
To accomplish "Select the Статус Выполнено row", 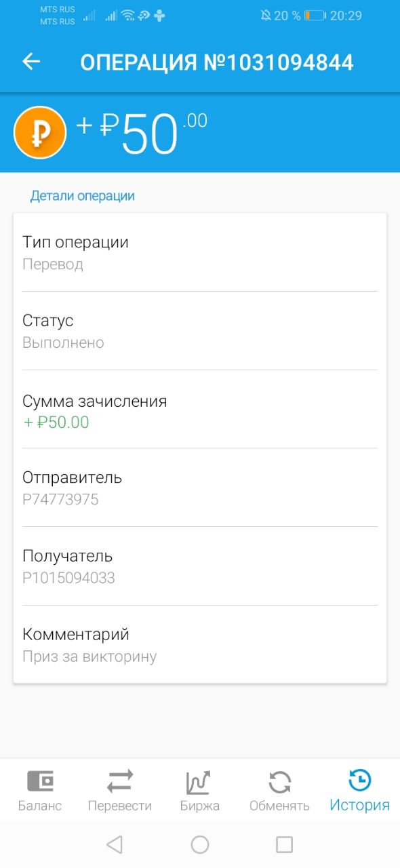I will click(x=200, y=331).
